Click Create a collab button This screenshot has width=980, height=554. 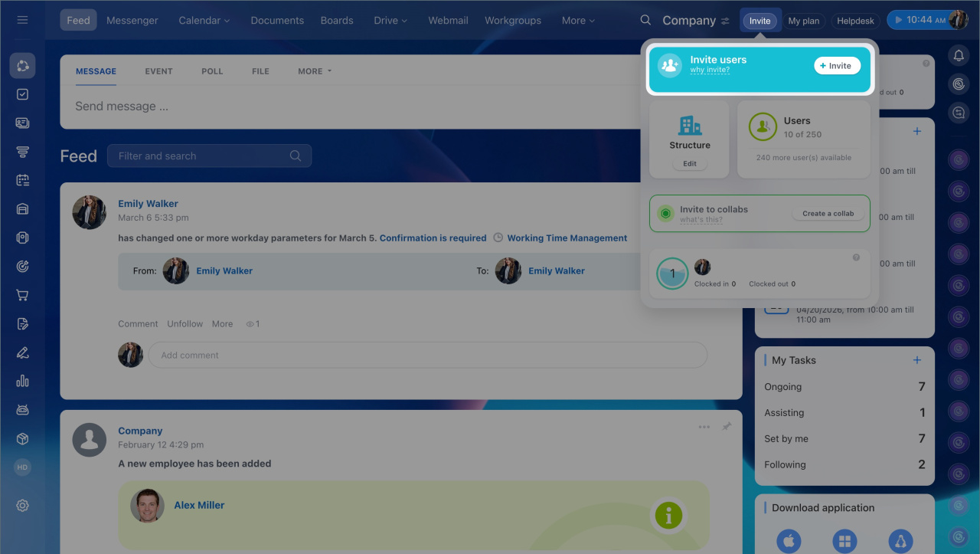pos(828,214)
